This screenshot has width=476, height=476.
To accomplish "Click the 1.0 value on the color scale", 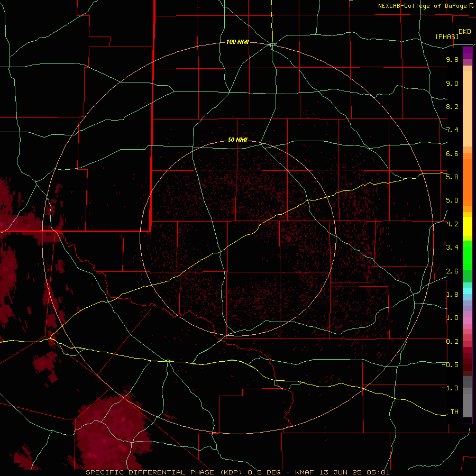I will click(452, 318).
